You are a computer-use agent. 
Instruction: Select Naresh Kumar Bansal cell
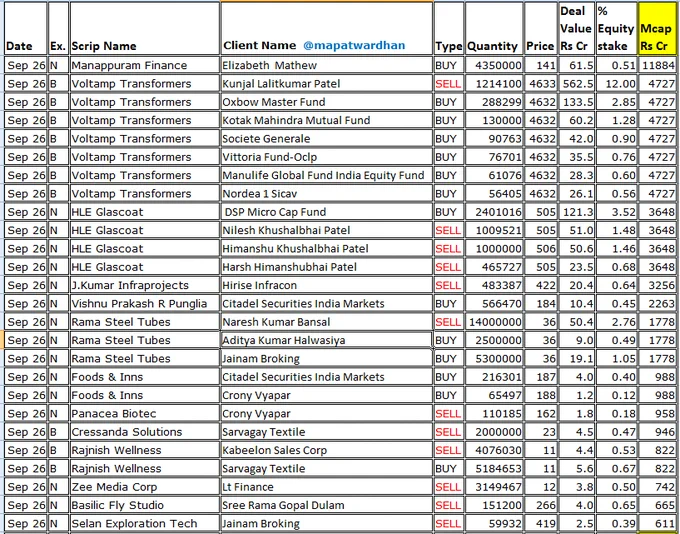point(327,322)
